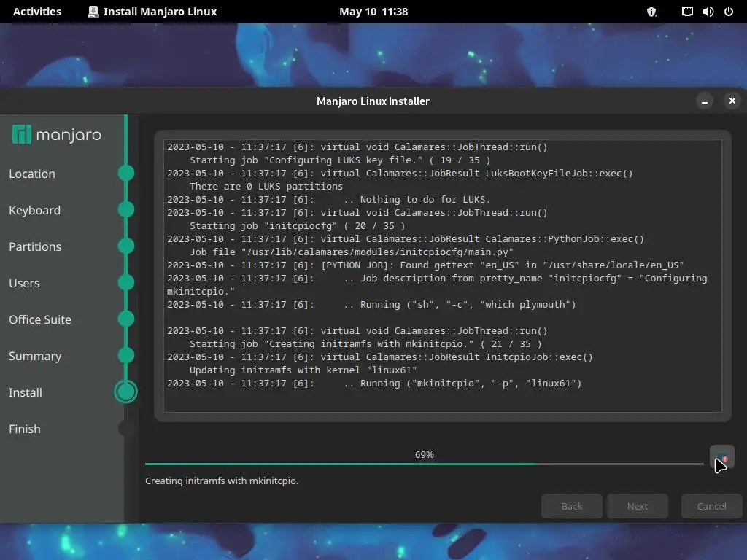Click the Summary step circle marker

(x=126, y=355)
